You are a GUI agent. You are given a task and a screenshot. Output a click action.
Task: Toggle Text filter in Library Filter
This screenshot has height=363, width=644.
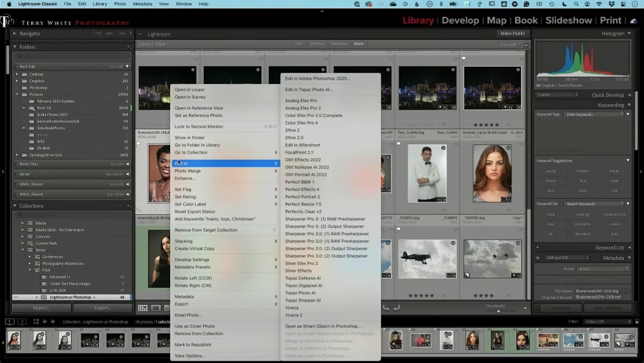point(299,44)
